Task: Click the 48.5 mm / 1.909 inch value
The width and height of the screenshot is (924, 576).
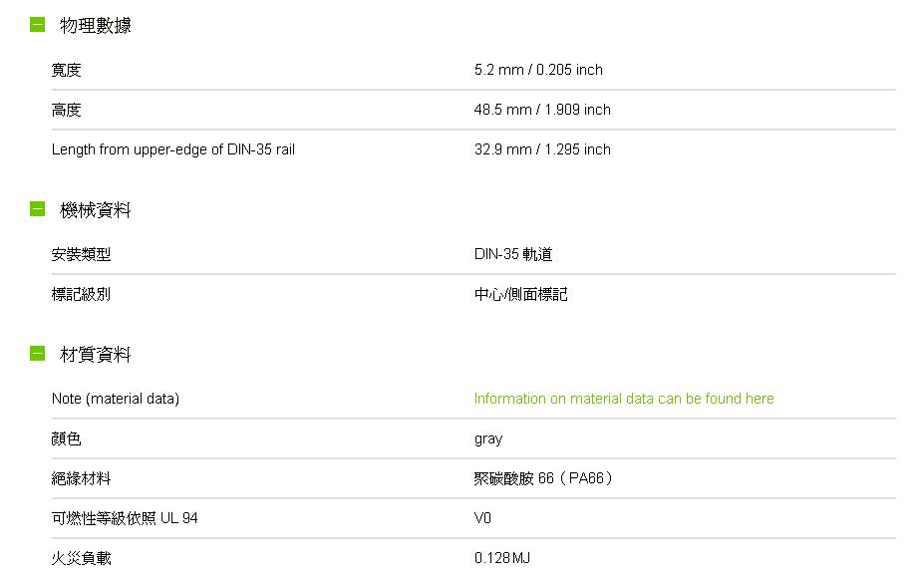Action: (x=542, y=110)
